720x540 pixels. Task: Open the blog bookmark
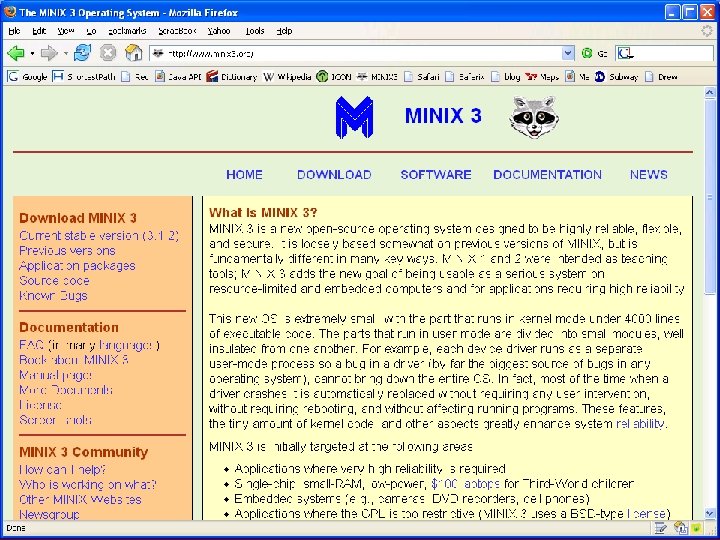coord(506,77)
